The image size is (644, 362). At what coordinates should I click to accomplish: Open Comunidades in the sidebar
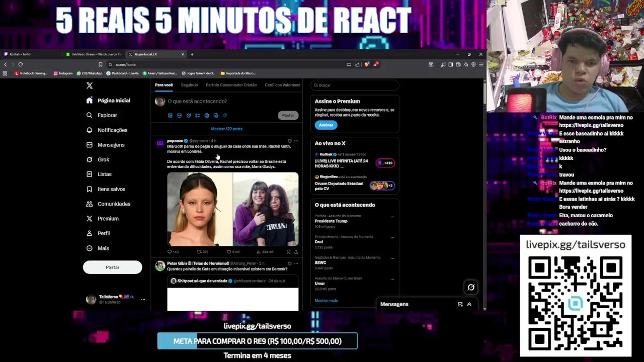click(108, 204)
